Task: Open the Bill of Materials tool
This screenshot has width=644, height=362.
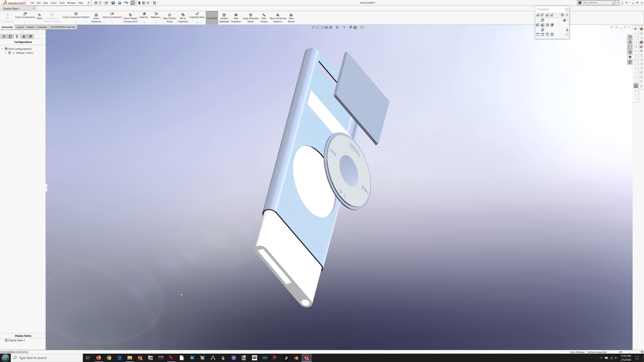Action: pos(183,18)
